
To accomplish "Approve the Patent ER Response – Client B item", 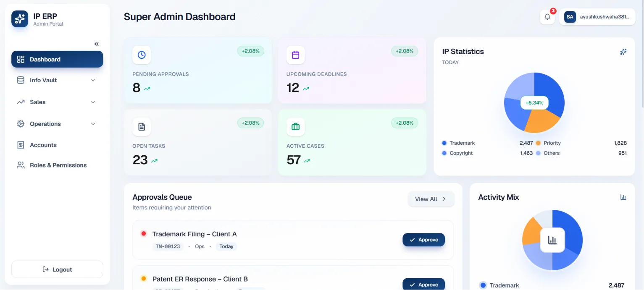I will coord(423,284).
